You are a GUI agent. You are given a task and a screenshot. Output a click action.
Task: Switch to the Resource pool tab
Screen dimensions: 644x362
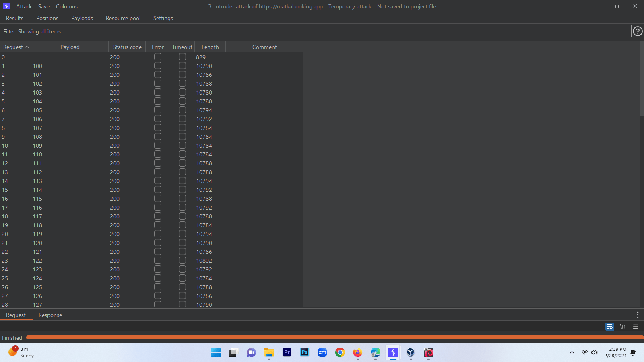(123, 18)
